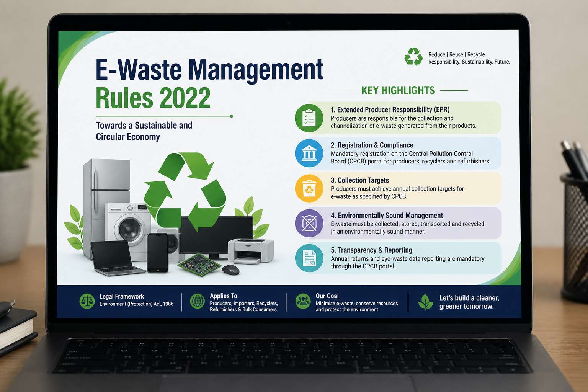Click the blue institution icon for Registration & Compliance

309,153
